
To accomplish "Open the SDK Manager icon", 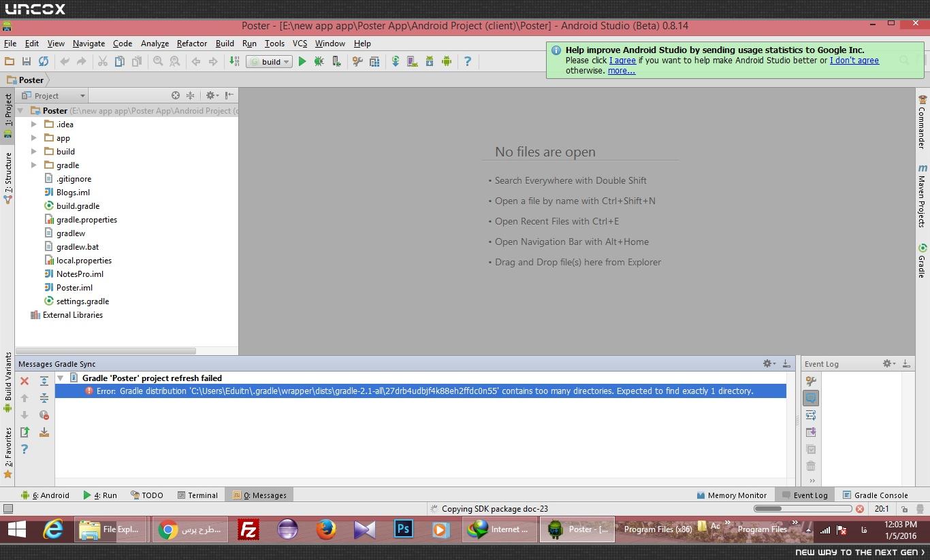I will tap(430, 61).
